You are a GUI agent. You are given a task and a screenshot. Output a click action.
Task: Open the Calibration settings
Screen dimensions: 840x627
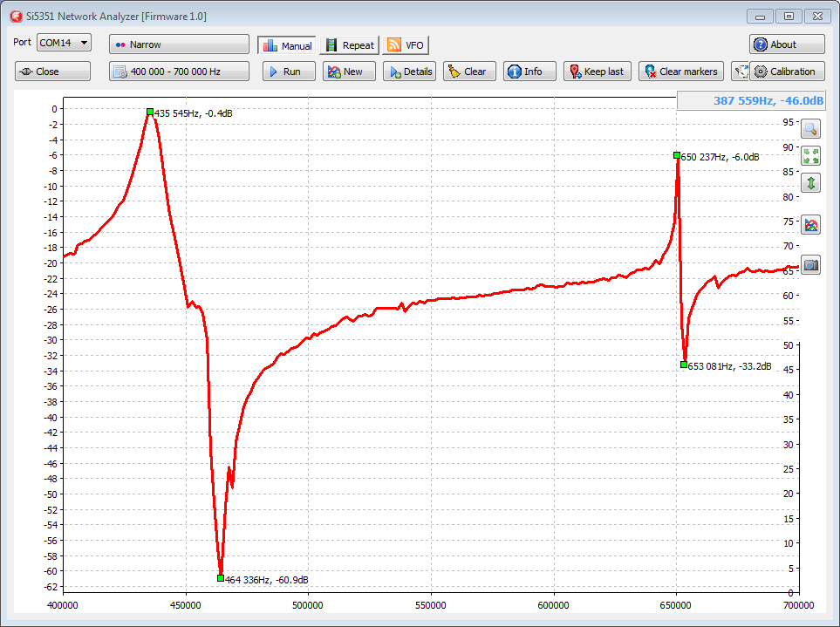pyautogui.click(x=787, y=72)
